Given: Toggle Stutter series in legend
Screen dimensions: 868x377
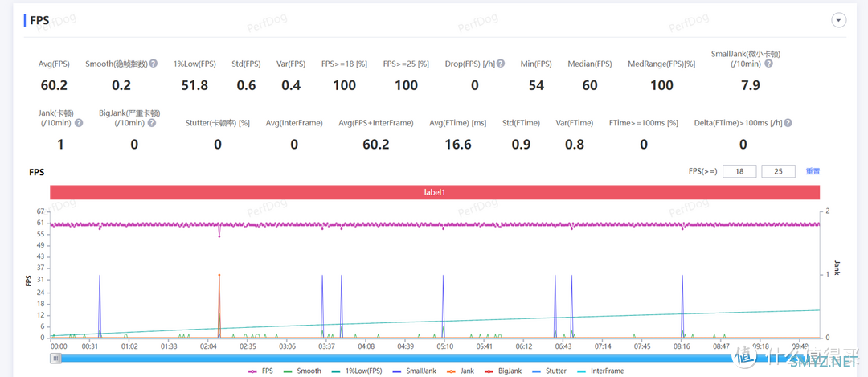Looking at the screenshot, I should (549, 371).
